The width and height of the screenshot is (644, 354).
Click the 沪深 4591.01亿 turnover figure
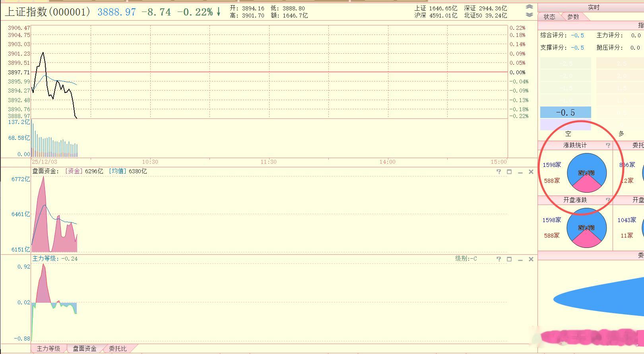point(436,15)
